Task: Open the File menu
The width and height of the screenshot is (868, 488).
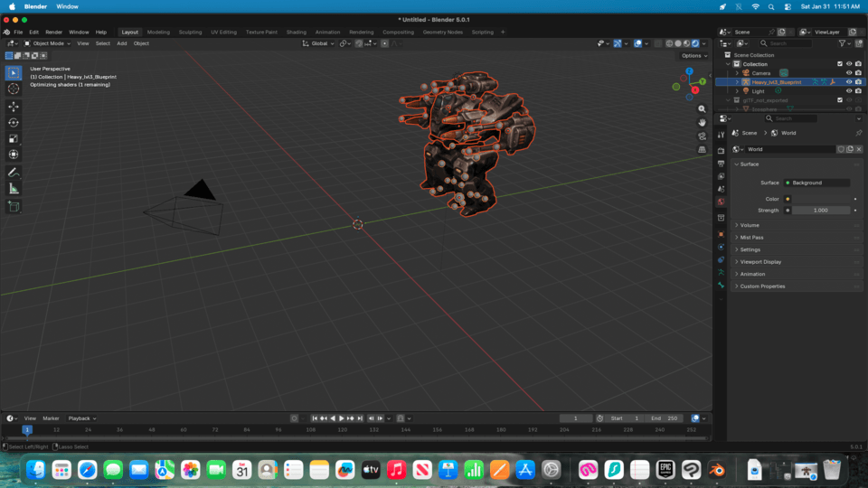Action: tap(18, 33)
